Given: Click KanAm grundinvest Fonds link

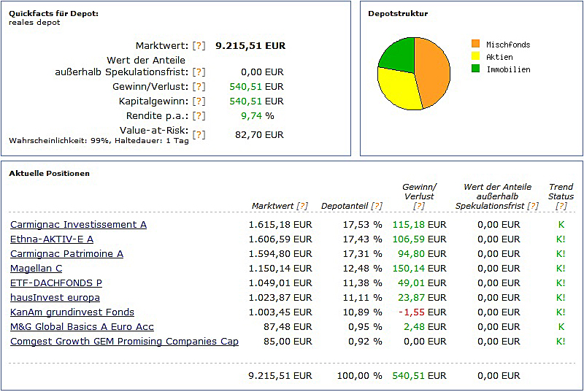Looking at the screenshot, I should click(x=72, y=312).
